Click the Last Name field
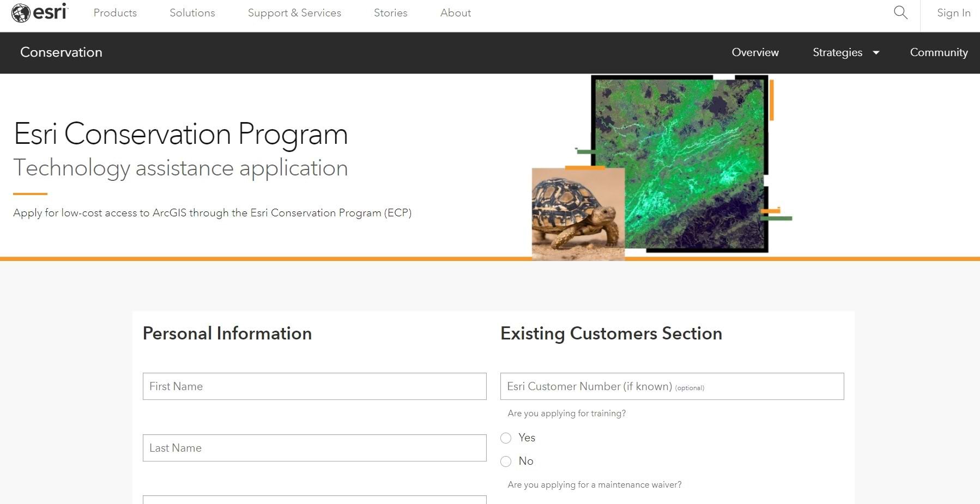 click(314, 448)
